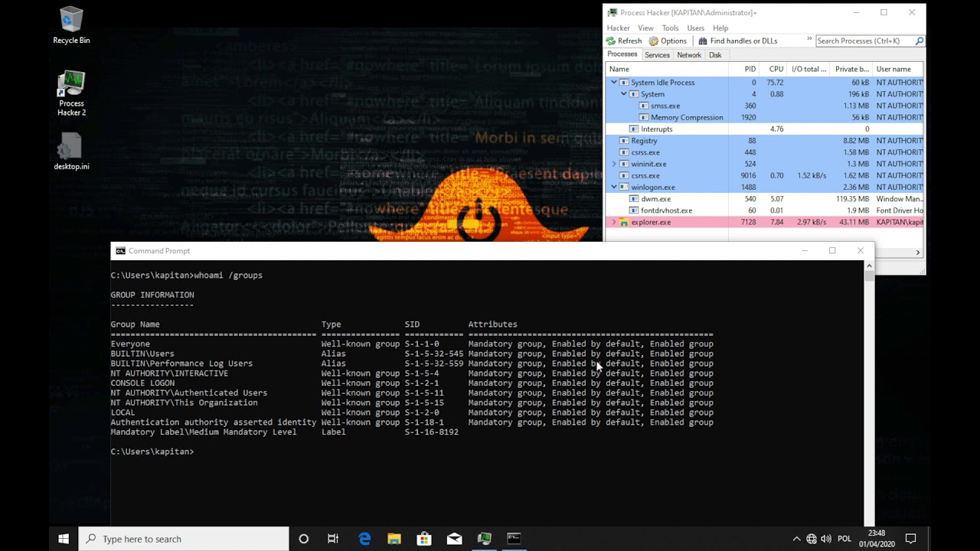980x551 pixels.
Task: Click Refresh in Process Hacker toolbar
Action: point(624,41)
